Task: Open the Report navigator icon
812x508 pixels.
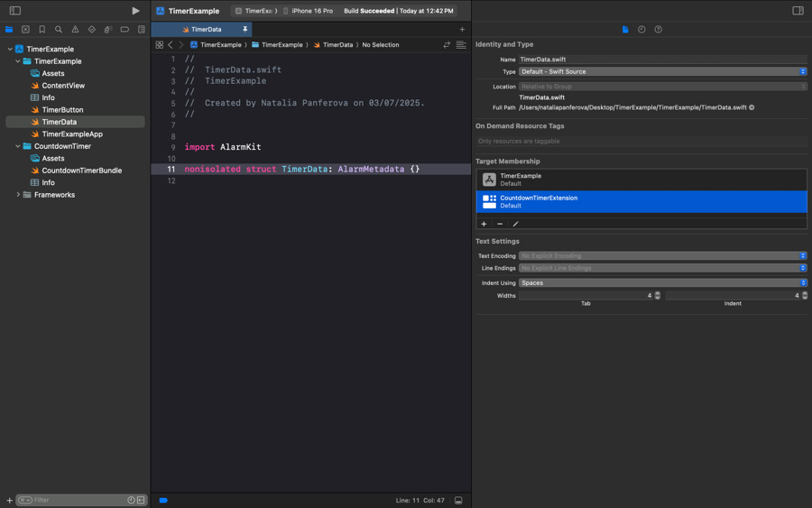Action: 142,30
